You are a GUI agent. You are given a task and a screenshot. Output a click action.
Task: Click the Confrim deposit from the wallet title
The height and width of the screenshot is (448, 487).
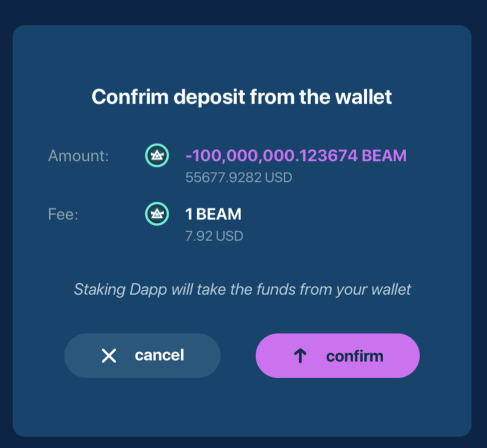(243, 97)
